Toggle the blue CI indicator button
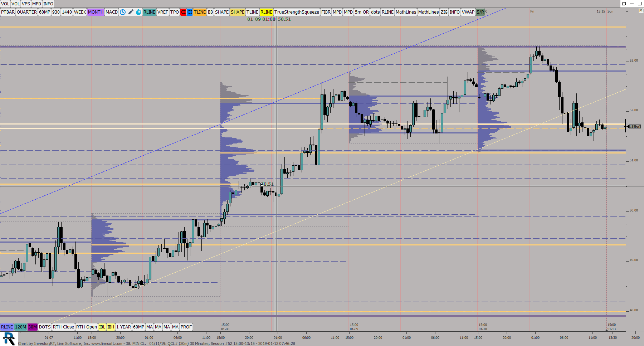Screen dimensions: 644x346 190,12
